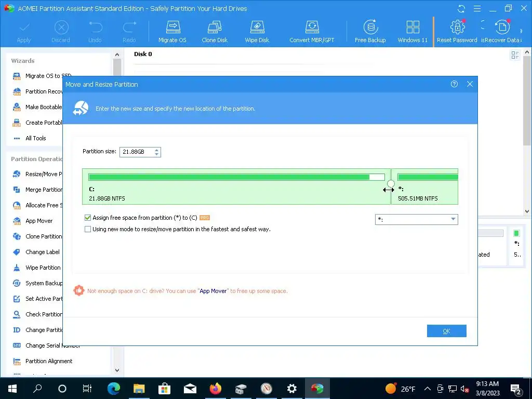Open Firefox from taskbar

coord(216,389)
